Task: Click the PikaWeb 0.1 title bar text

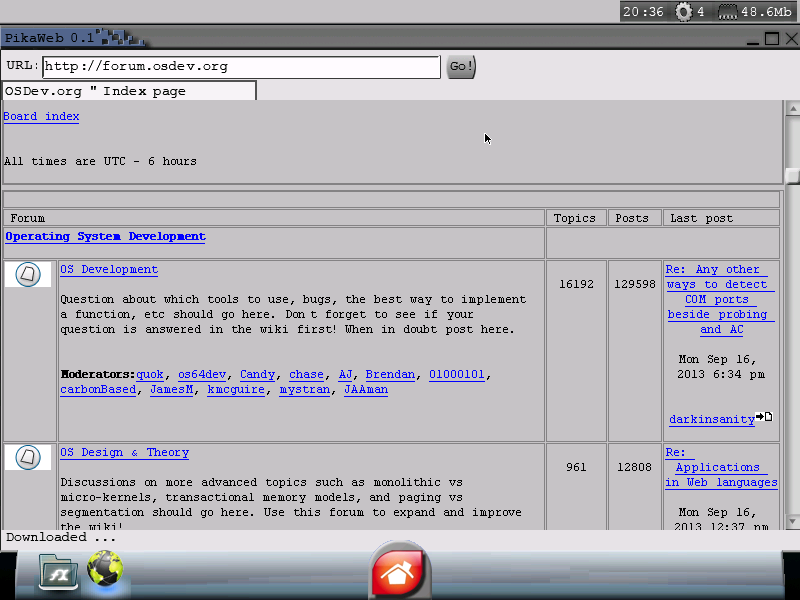Action: (x=49, y=38)
